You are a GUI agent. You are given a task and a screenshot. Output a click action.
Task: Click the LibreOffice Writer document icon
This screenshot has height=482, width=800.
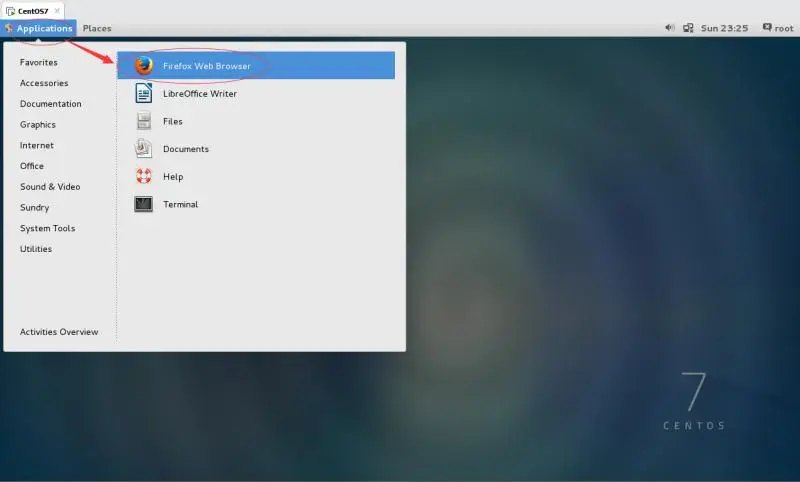[144, 93]
